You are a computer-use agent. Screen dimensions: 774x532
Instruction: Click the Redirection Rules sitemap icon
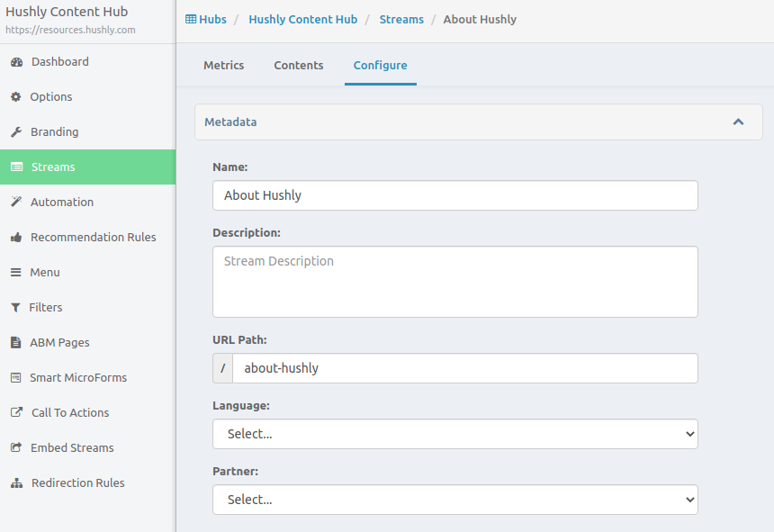coord(17,482)
